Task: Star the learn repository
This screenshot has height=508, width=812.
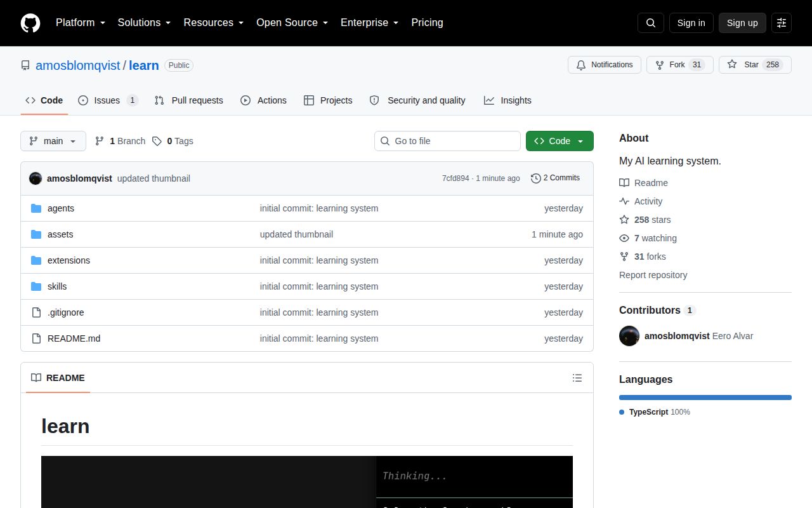Action: point(755,65)
